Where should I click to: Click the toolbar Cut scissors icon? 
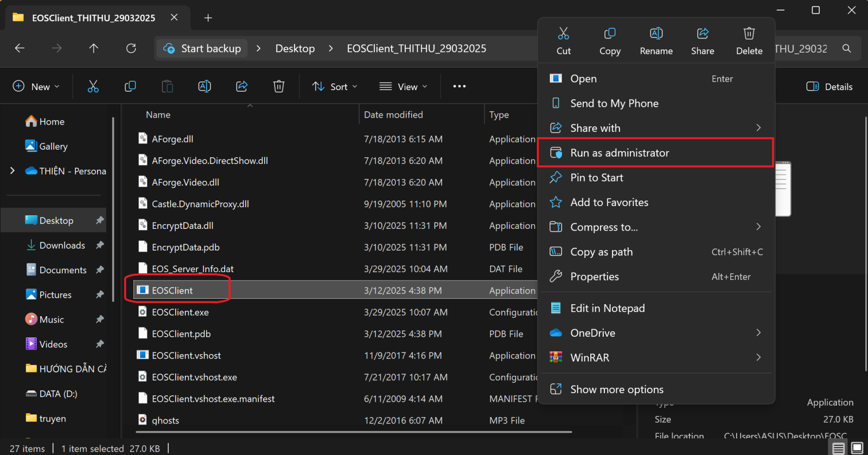click(x=93, y=86)
